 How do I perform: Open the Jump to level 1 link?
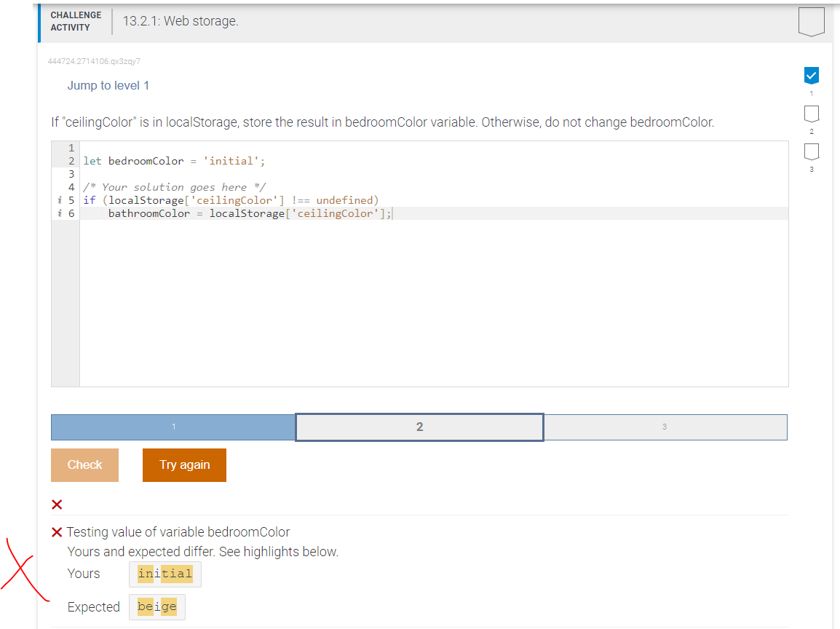pyautogui.click(x=108, y=85)
